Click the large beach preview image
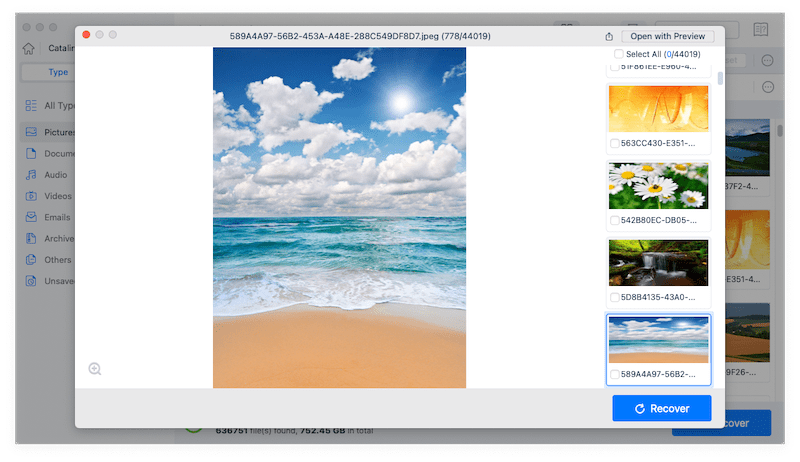 tap(339, 218)
